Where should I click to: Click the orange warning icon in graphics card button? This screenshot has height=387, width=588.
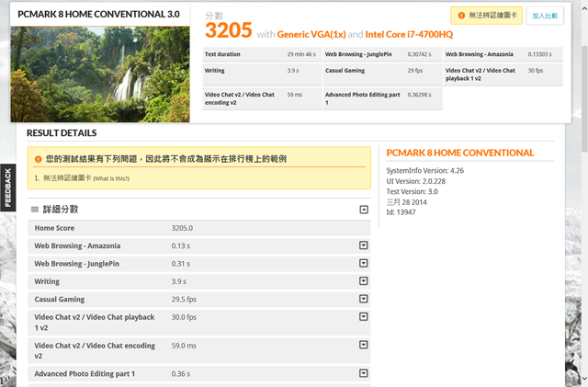coord(461,16)
